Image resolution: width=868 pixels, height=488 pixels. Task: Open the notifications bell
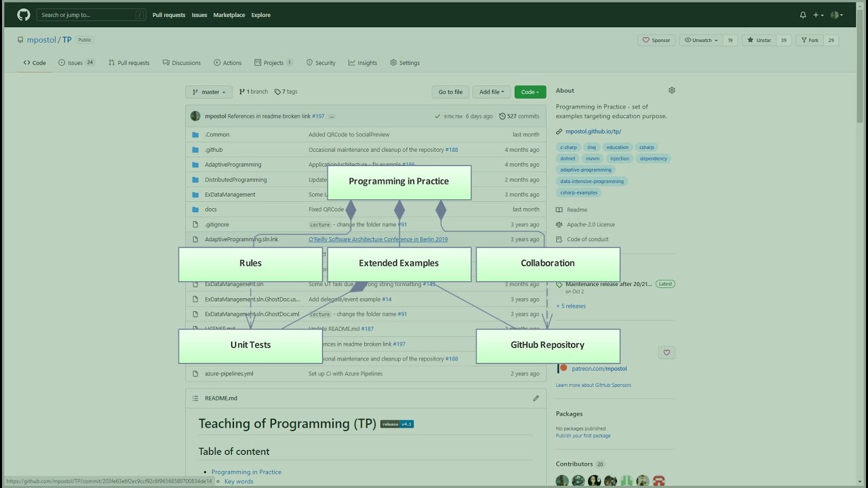(803, 15)
